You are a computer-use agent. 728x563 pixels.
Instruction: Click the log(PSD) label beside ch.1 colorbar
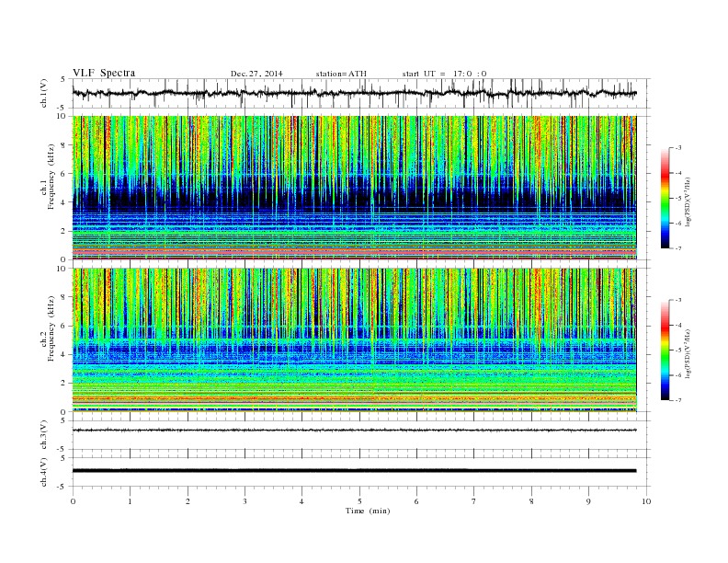tap(688, 201)
